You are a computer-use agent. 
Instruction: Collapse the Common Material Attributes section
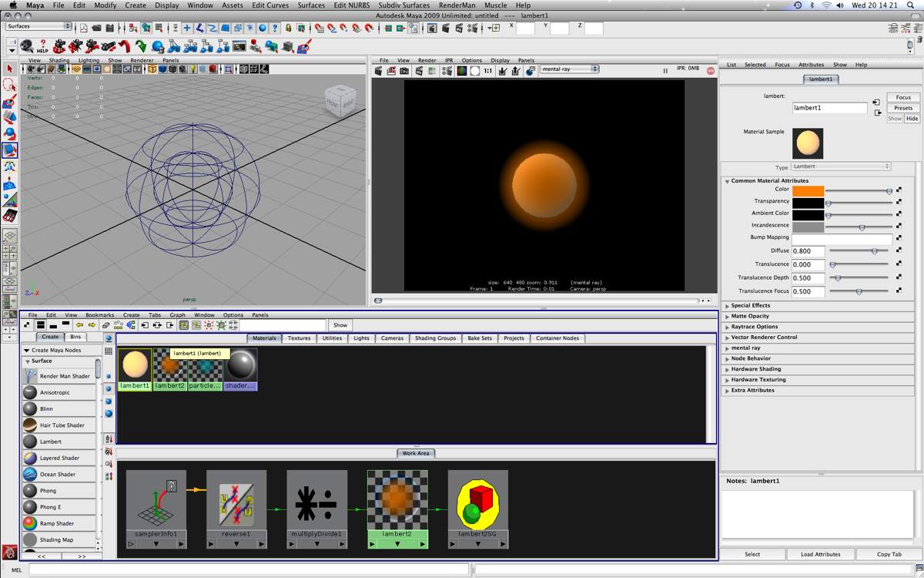[727, 181]
